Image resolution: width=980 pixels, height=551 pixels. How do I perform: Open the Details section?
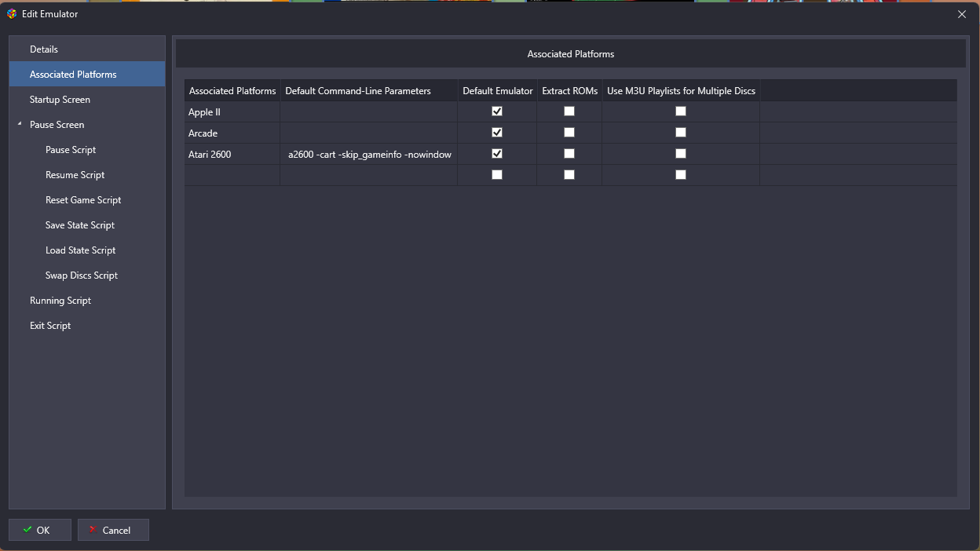[87, 49]
